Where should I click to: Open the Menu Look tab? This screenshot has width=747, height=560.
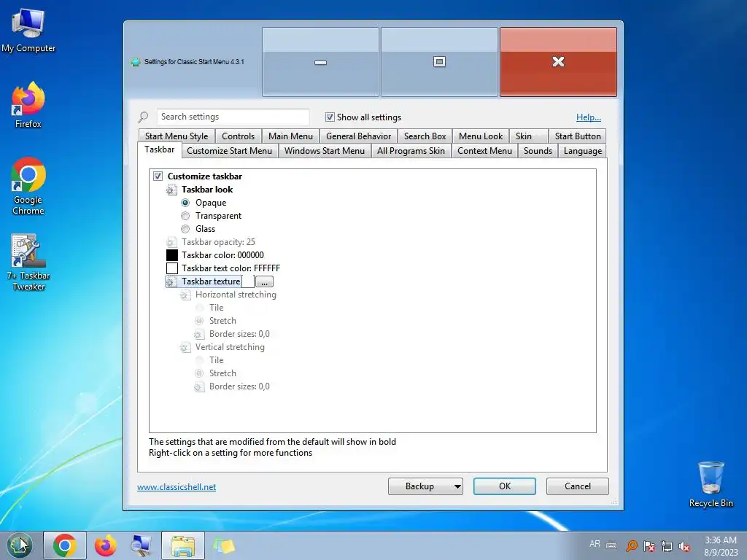click(481, 136)
